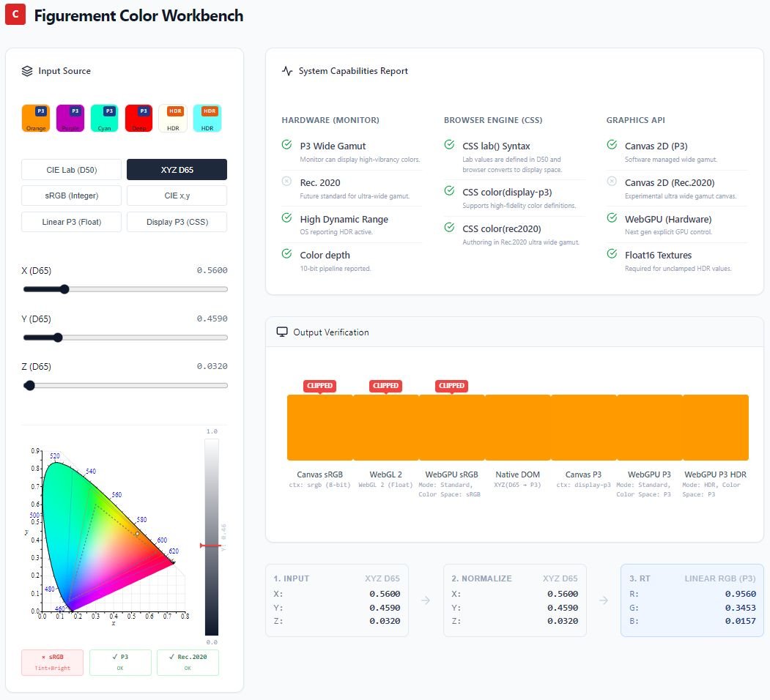
Task: Select the Cyan P3 color preset
Action: (x=104, y=118)
